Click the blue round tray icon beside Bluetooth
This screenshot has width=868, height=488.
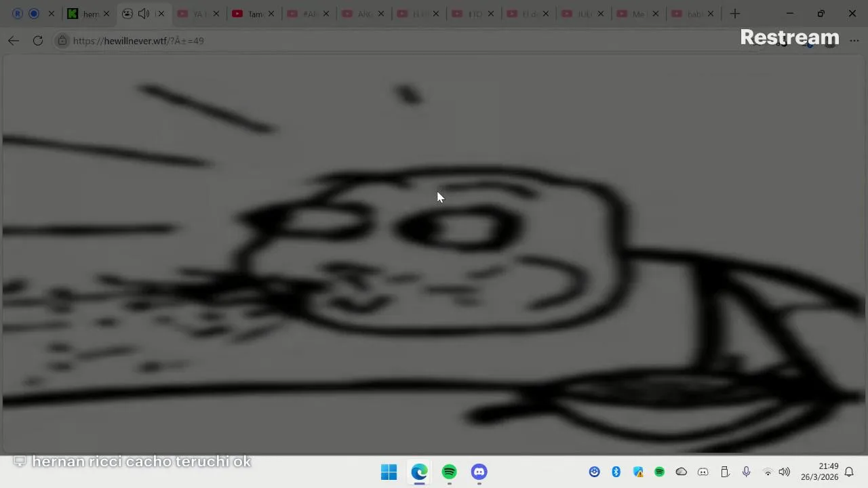(x=595, y=472)
